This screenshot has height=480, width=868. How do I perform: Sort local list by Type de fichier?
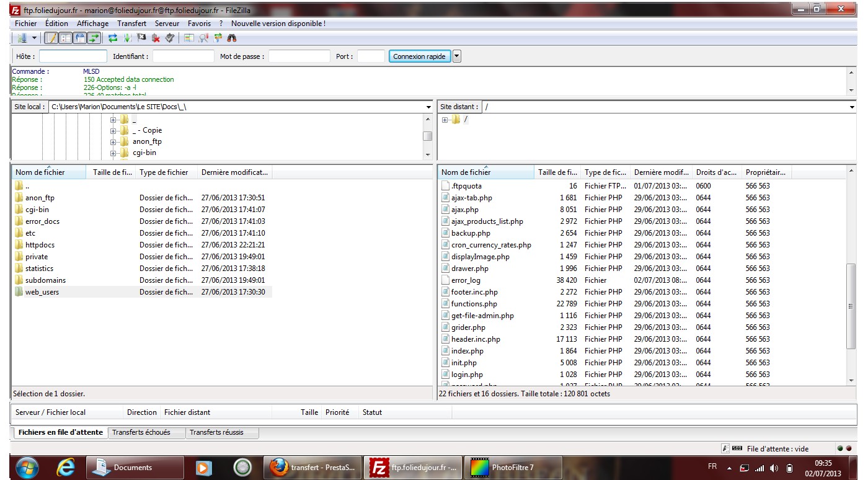coord(167,172)
